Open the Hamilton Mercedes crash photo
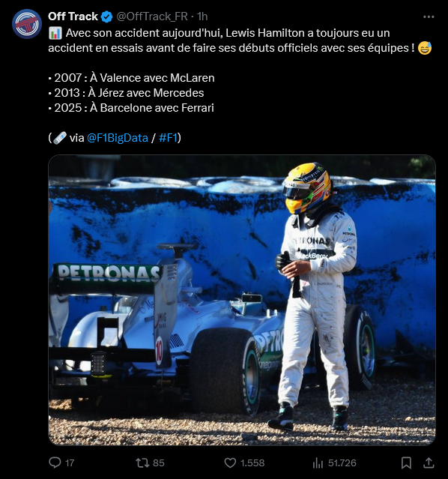Viewport: 448px width, 479px height. [x=242, y=300]
